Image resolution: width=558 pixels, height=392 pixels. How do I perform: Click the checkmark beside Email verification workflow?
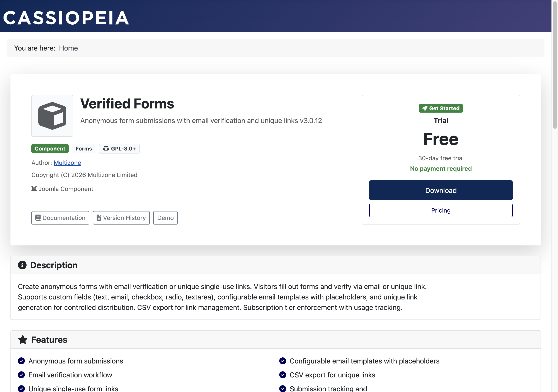21,375
